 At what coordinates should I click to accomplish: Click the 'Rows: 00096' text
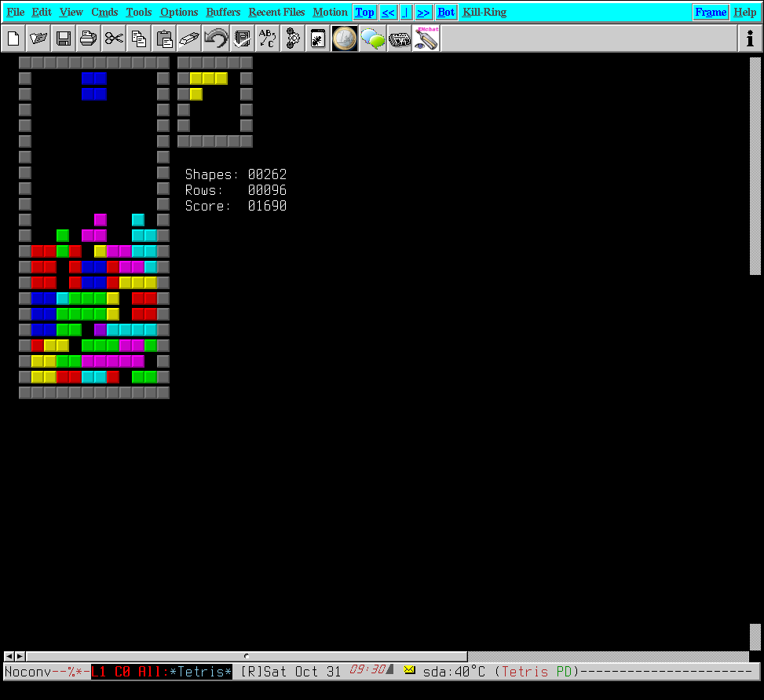pyautogui.click(x=236, y=190)
